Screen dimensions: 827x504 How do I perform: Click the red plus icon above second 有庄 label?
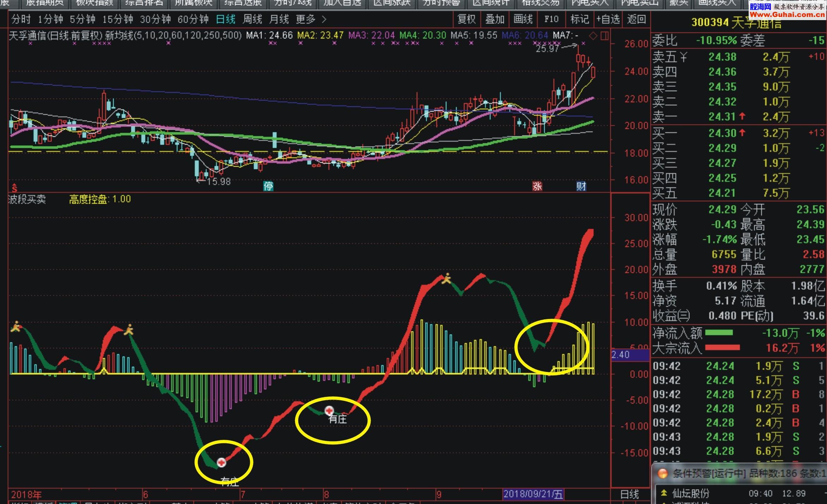tap(329, 410)
